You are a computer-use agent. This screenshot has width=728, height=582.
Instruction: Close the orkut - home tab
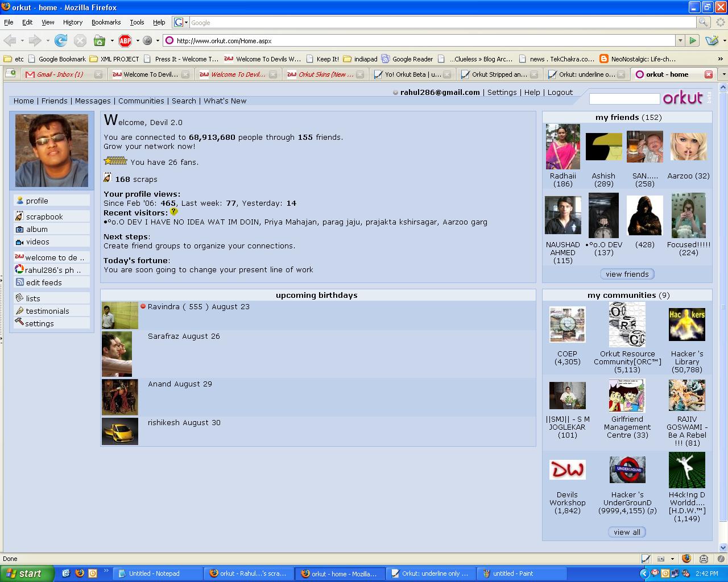[x=709, y=74]
